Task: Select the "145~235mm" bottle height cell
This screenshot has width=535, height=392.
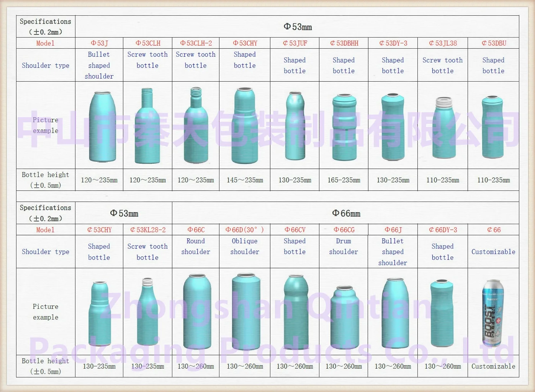Action: click(x=245, y=180)
